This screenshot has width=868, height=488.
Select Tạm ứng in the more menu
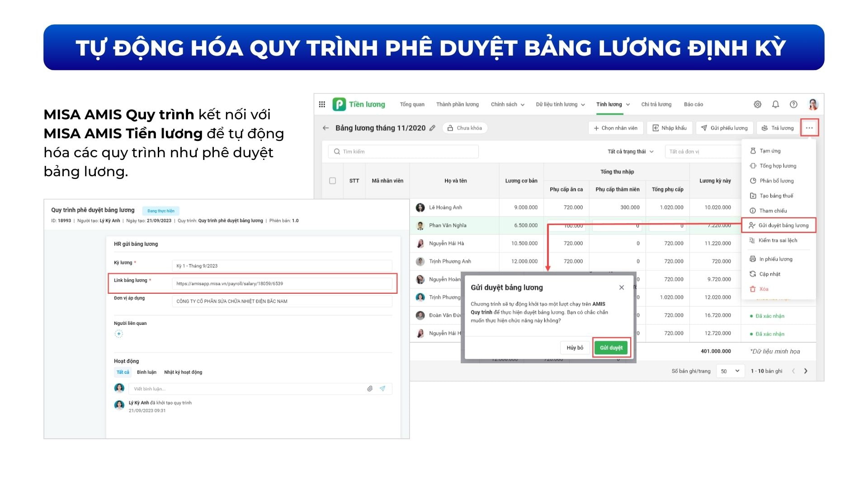778,151
